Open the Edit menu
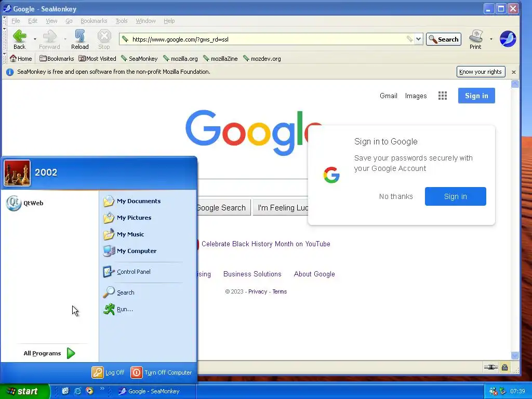The image size is (532, 399). pyautogui.click(x=33, y=21)
